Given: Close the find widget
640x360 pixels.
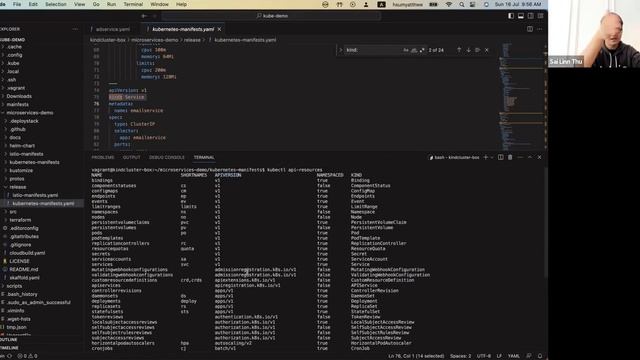Looking at the screenshot, I should [487, 50].
